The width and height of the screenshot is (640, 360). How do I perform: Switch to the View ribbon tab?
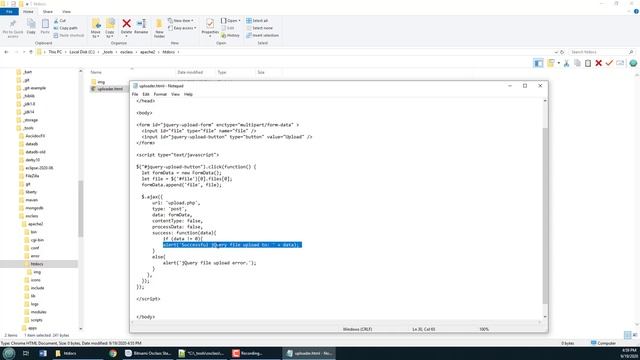click(66, 12)
